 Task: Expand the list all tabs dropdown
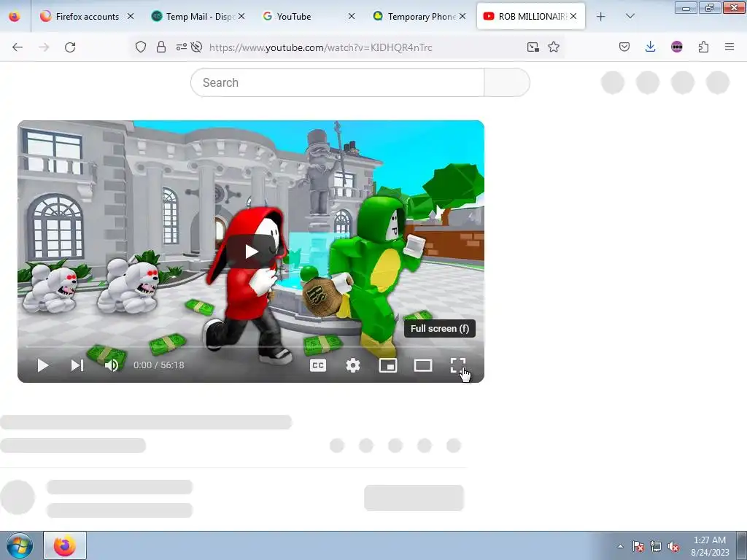[630, 16]
